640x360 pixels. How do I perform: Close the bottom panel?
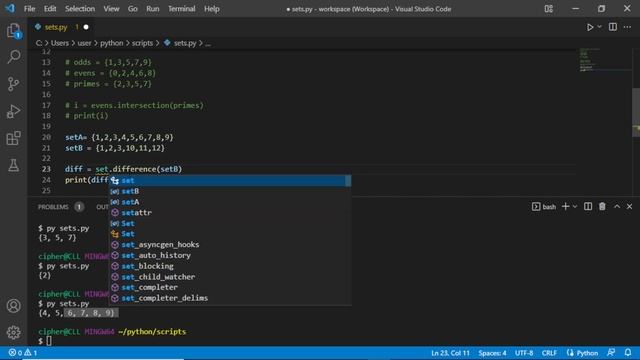pyautogui.click(x=629, y=207)
